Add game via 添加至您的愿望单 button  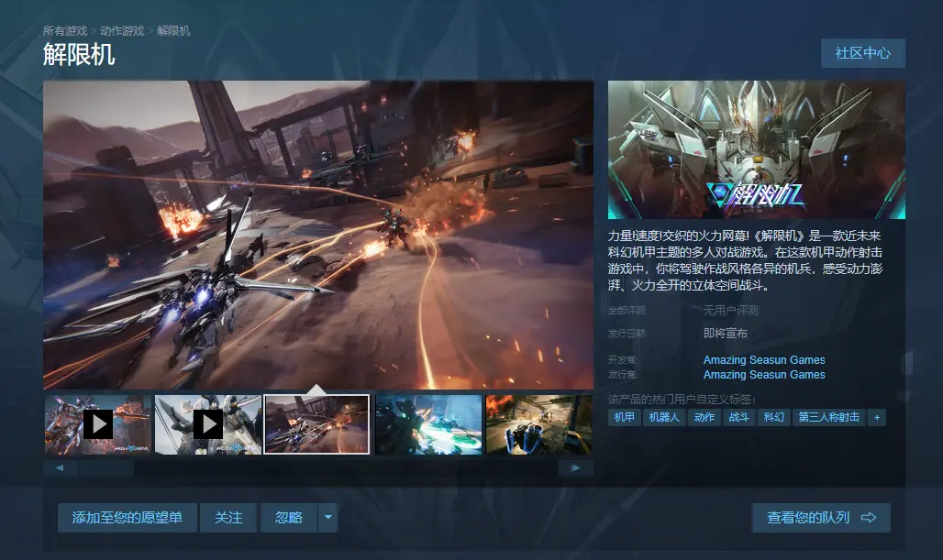click(128, 517)
